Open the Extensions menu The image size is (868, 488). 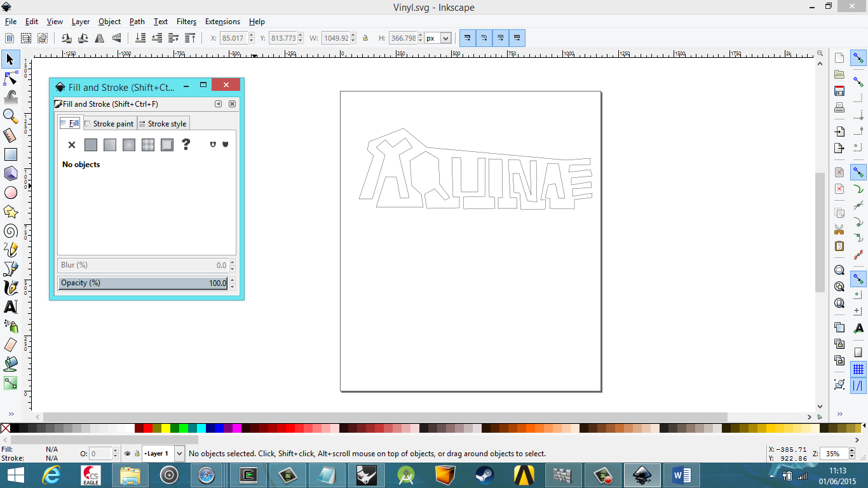click(222, 22)
